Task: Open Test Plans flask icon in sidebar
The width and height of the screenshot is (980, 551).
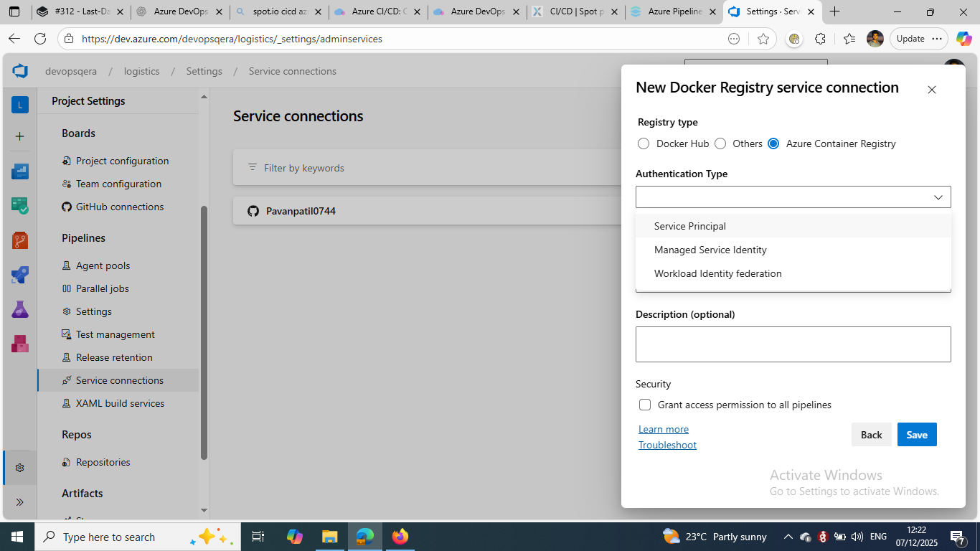Action: pyautogui.click(x=19, y=309)
